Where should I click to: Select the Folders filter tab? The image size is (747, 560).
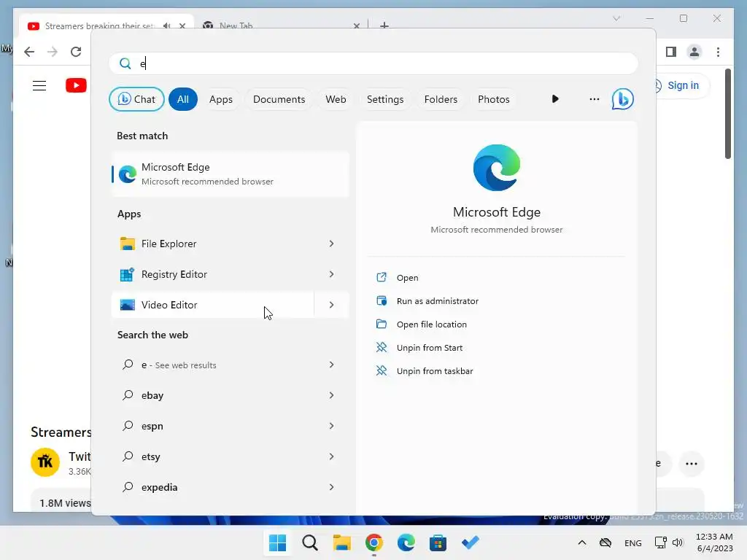click(441, 99)
